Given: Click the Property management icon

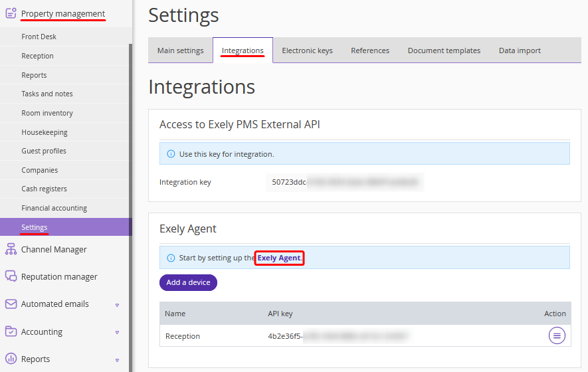Looking at the screenshot, I should (11, 13).
